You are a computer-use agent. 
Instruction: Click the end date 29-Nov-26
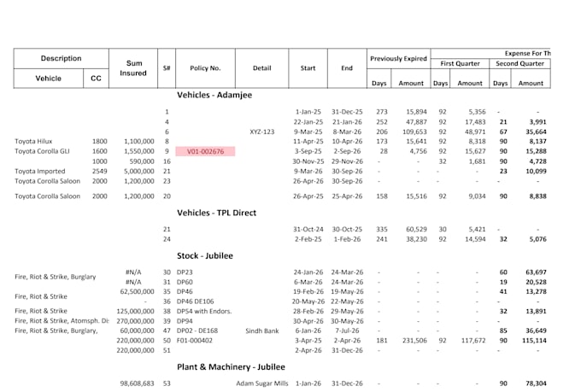pos(347,161)
